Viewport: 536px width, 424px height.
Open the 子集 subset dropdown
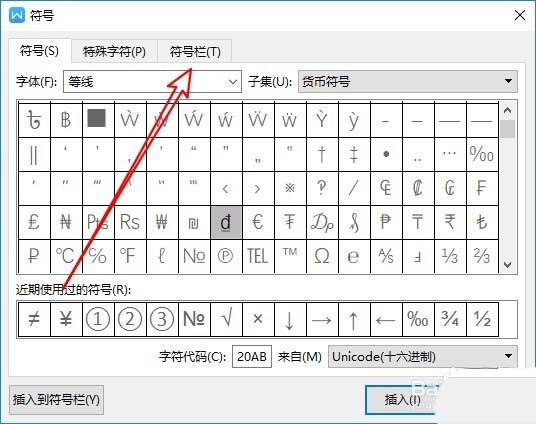pos(408,82)
